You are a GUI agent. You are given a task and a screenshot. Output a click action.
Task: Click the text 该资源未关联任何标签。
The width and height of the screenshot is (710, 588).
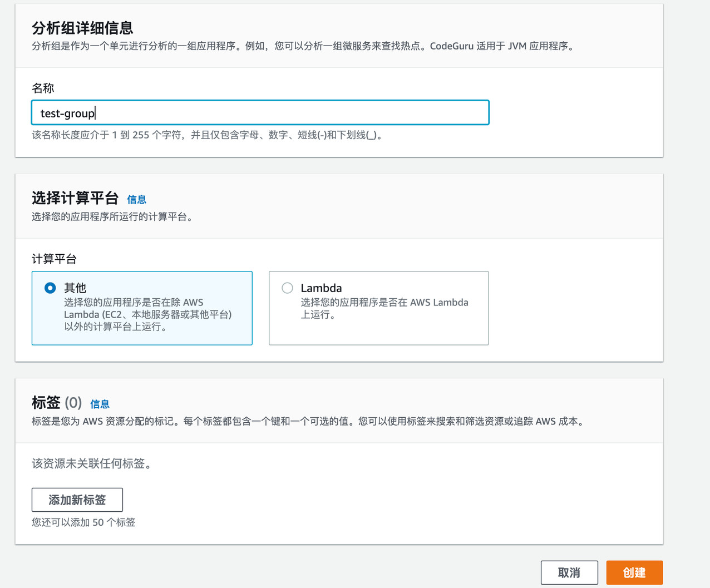click(92, 463)
